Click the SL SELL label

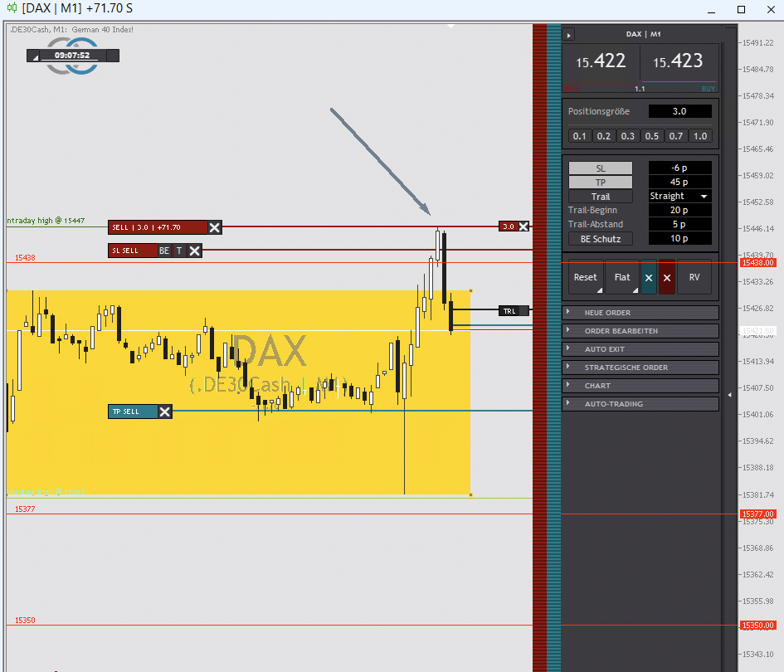click(x=133, y=251)
